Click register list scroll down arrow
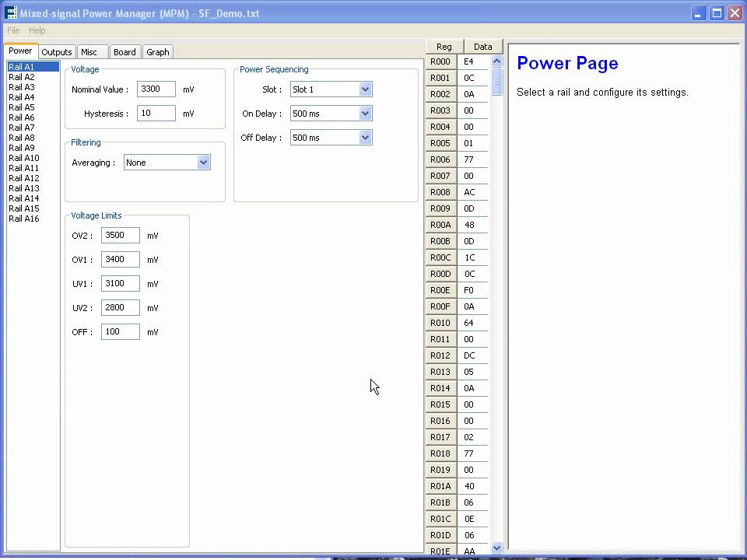The width and height of the screenshot is (747, 560). [496, 548]
